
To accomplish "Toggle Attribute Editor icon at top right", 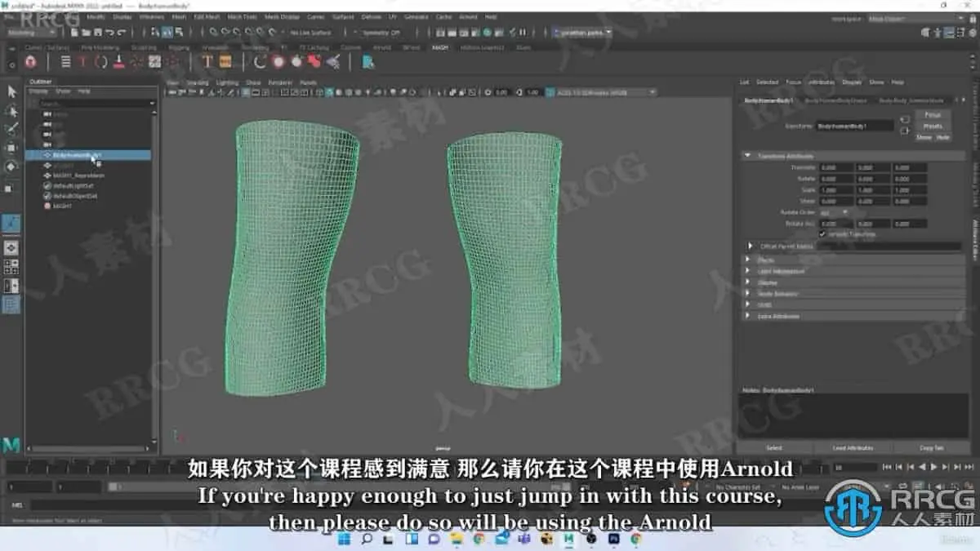I will pyautogui.click(x=949, y=33).
